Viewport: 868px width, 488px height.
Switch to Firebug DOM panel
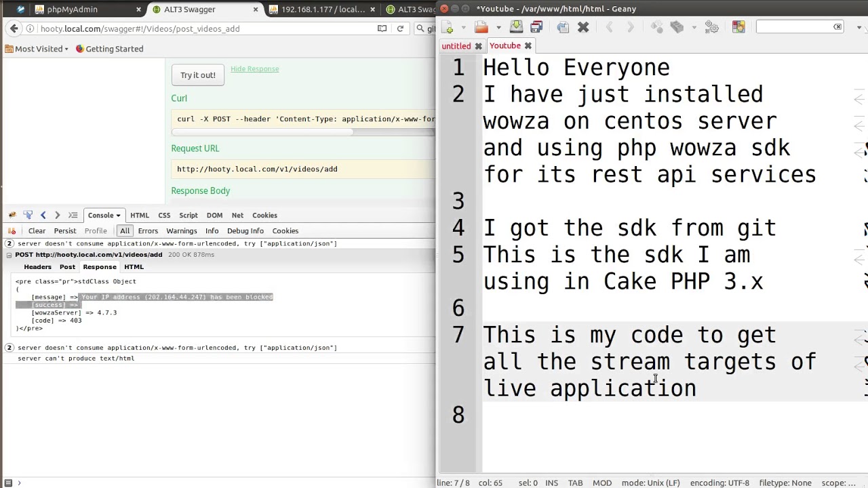(214, 215)
